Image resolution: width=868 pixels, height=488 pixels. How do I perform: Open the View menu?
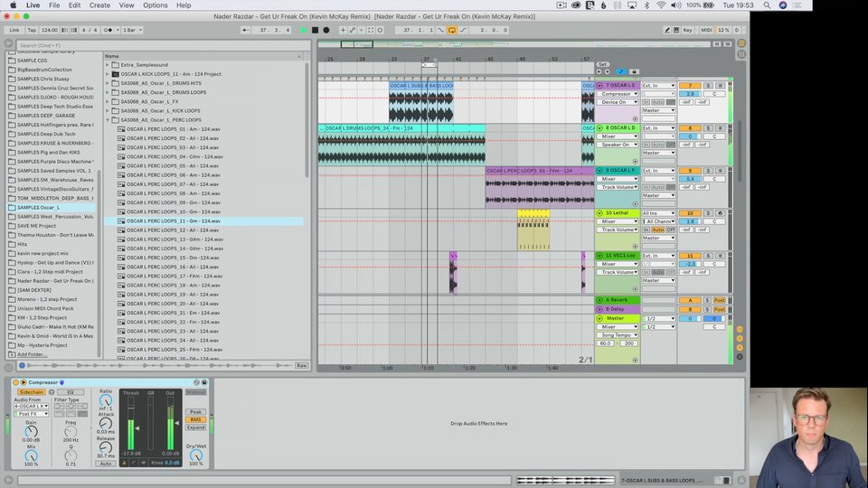coord(127,5)
